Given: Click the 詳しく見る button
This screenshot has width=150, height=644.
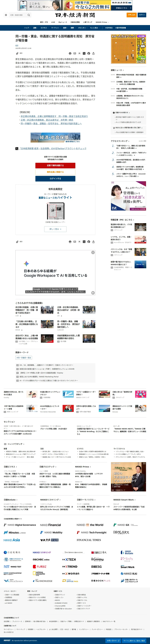Looking at the screenshot, I should (x=55, y=229).
